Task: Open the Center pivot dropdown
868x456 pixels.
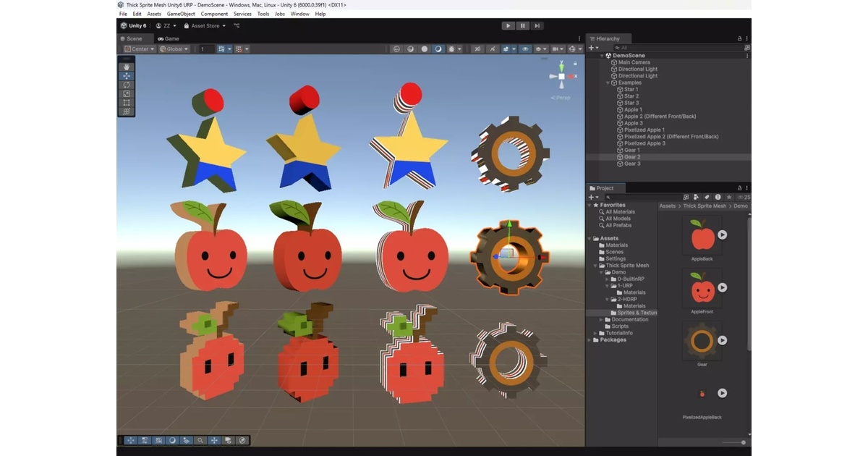Action: pyautogui.click(x=138, y=49)
